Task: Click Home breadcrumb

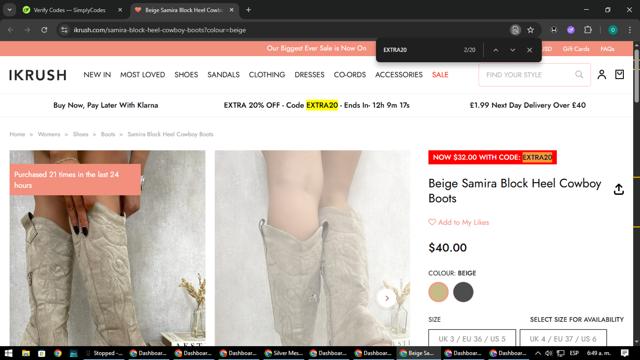Action: pyautogui.click(x=17, y=134)
